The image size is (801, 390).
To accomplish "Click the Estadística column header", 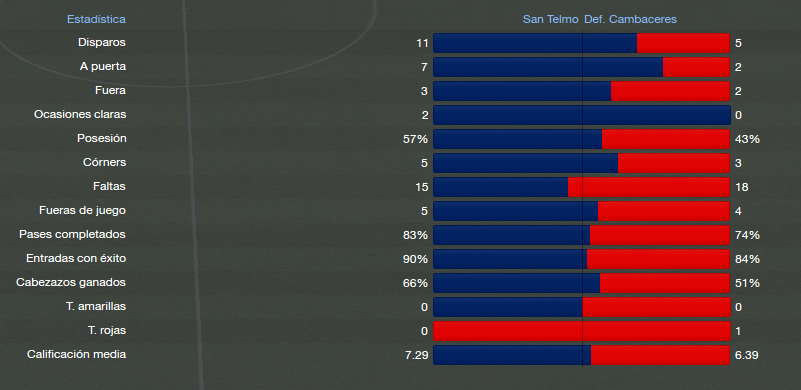I will click(x=96, y=19).
